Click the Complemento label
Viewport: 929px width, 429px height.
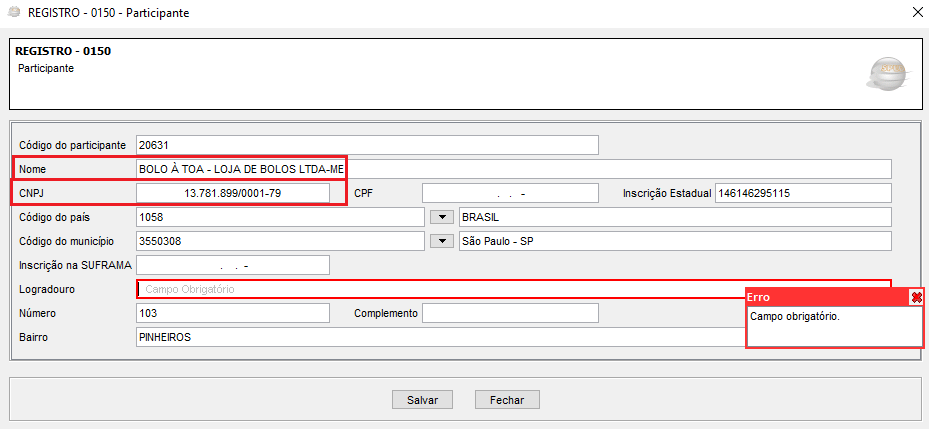tap(386, 313)
